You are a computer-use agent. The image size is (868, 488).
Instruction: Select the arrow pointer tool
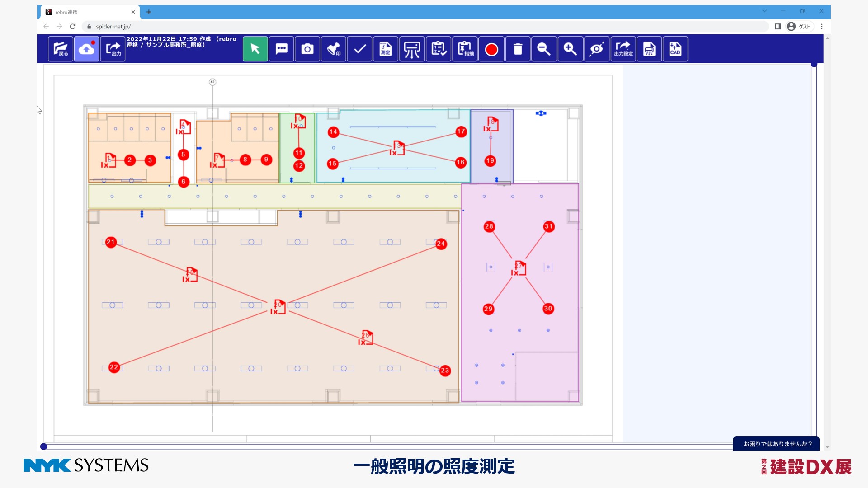[255, 49]
